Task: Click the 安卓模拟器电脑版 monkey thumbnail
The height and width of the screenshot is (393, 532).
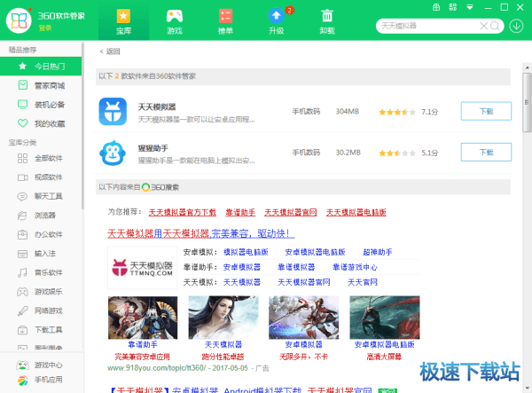Action: pos(385,318)
